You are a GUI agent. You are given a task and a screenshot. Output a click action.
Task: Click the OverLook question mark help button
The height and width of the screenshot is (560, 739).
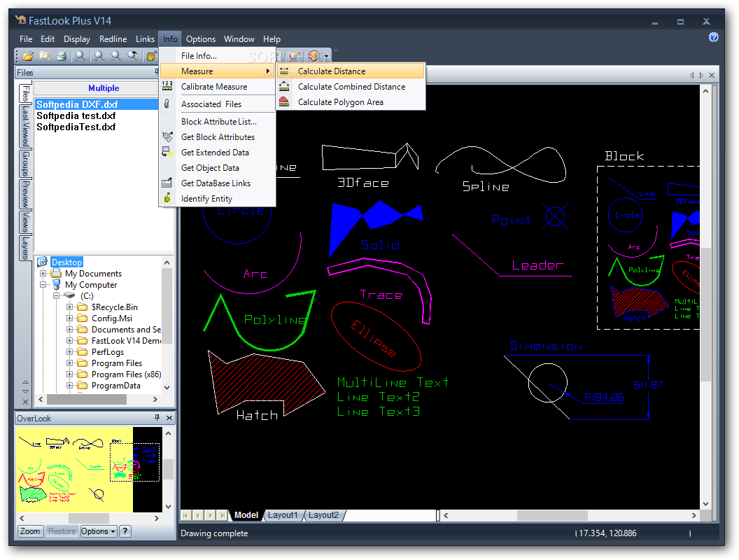click(x=125, y=531)
